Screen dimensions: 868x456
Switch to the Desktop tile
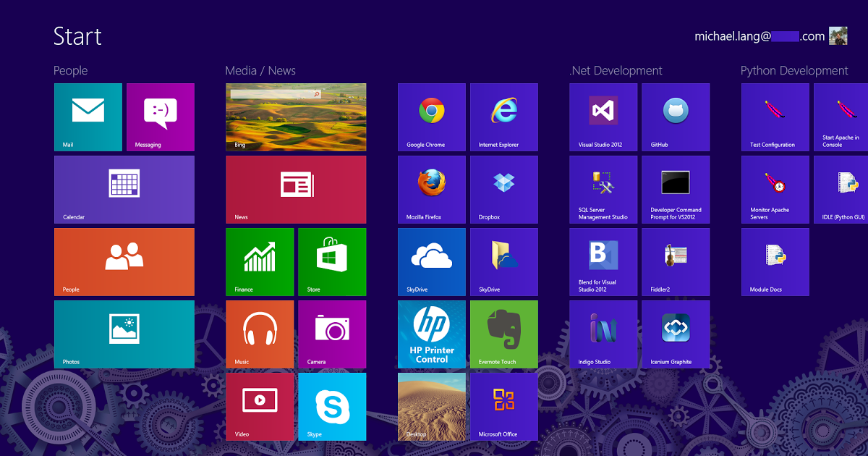[432, 407]
